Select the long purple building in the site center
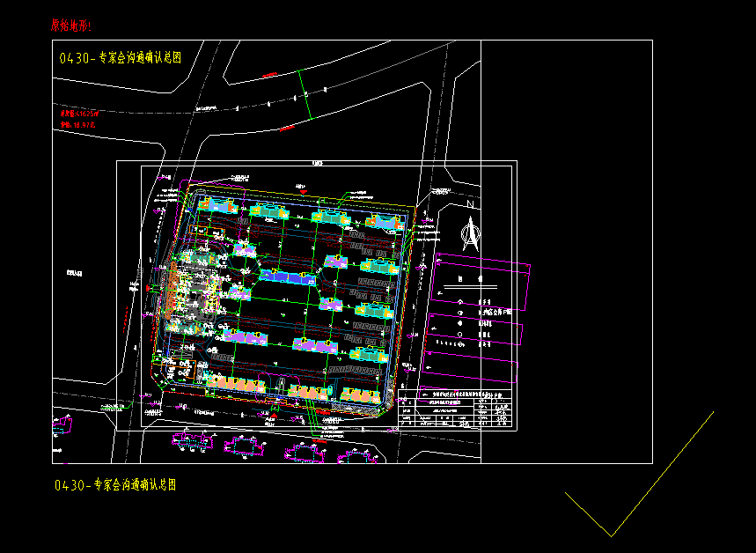 click(x=286, y=277)
